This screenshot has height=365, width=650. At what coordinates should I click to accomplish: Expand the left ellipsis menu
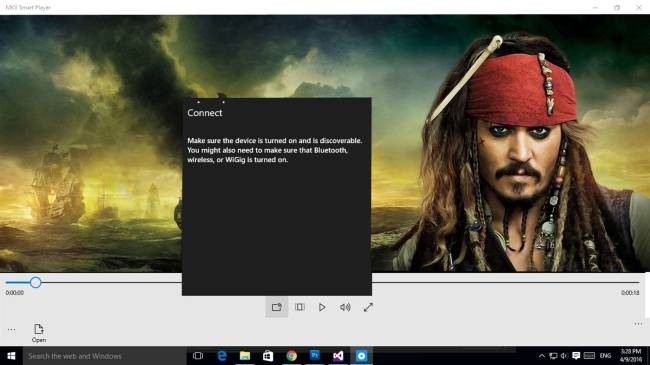[12, 330]
